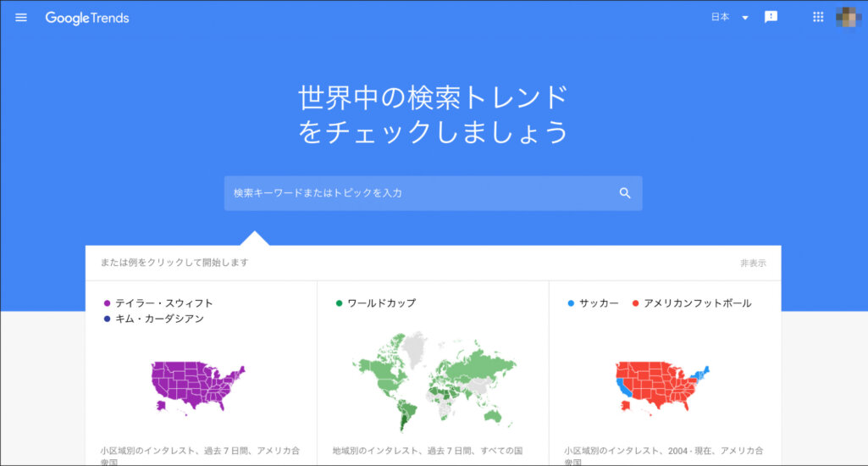
Task: Click the red dot beside アメリカンフットボール
Action: (x=635, y=303)
